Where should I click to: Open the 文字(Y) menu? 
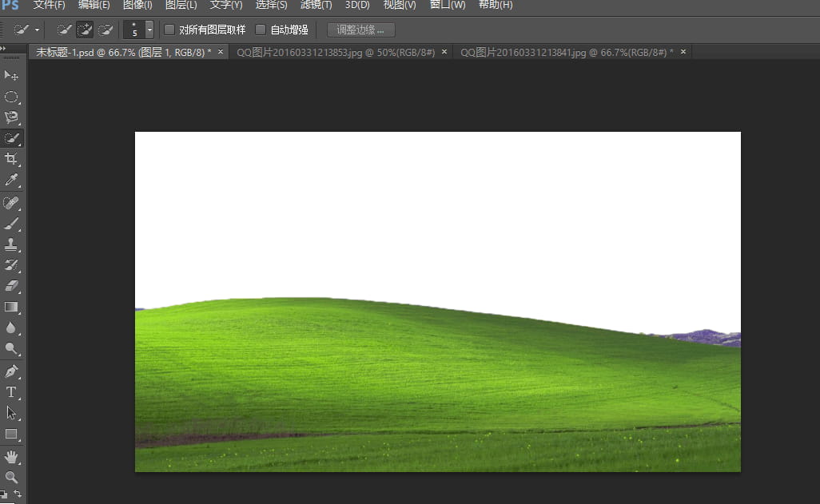[x=226, y=6]
